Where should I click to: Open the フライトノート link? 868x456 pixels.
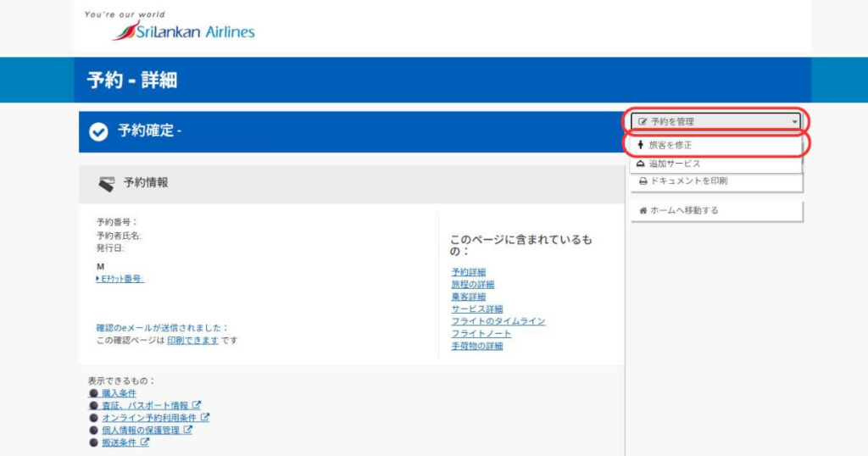click(481, 333)
